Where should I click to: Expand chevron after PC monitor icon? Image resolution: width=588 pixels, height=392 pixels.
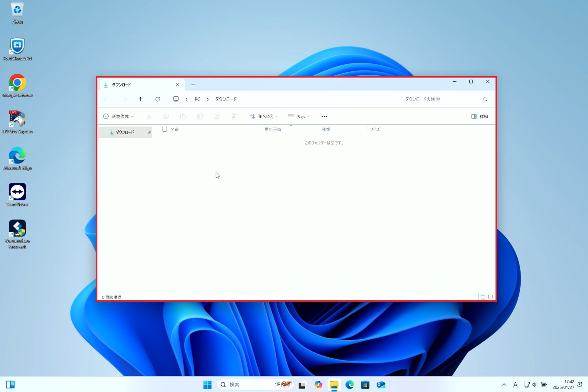point(187,99)
